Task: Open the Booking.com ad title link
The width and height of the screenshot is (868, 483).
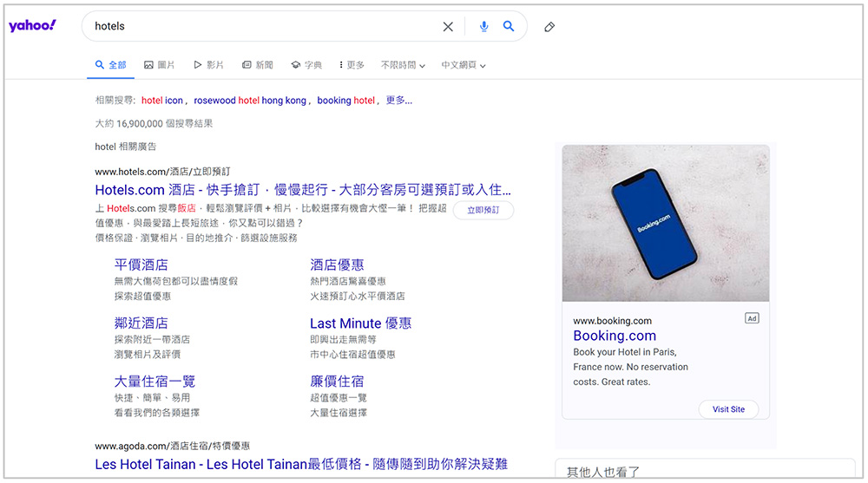Action: [615, 336]
